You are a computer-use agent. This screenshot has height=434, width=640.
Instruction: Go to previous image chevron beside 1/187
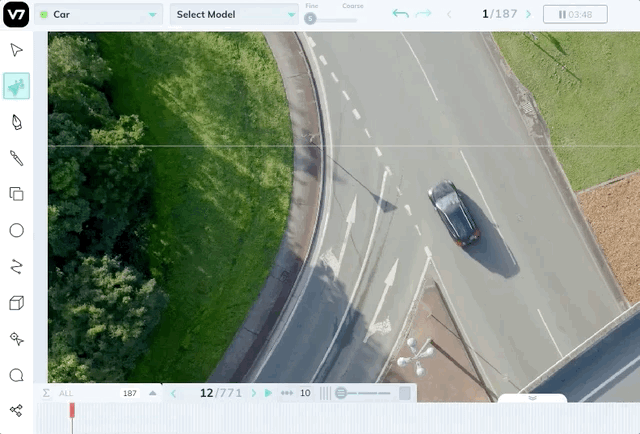click(x=449, y=15)
